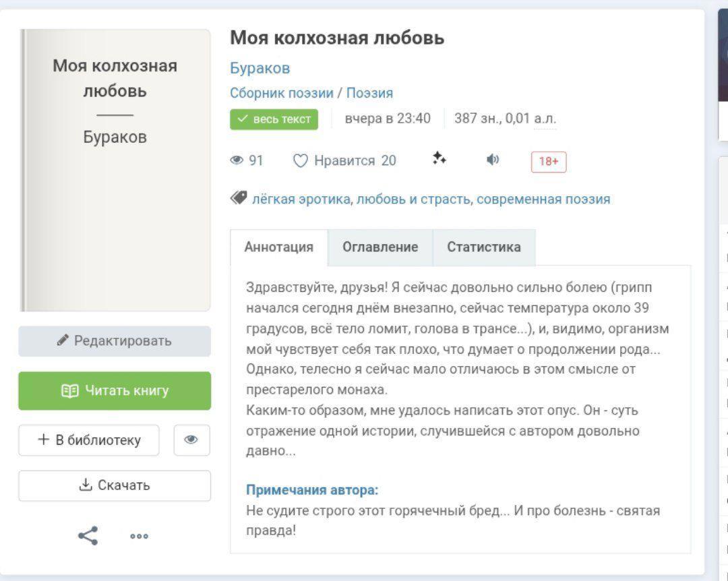
Task: Toggle the eye watch button beside library
Action: point(191,440)
